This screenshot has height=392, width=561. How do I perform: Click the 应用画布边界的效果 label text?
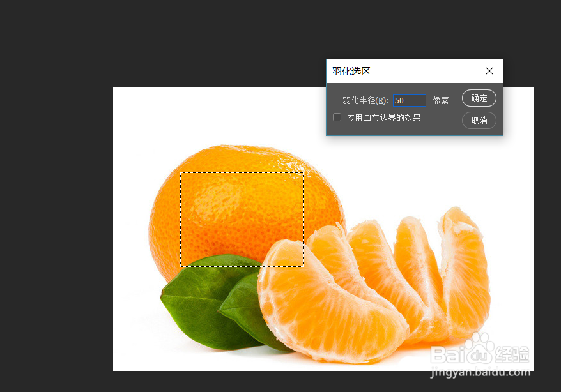click(x=383, y=117)
